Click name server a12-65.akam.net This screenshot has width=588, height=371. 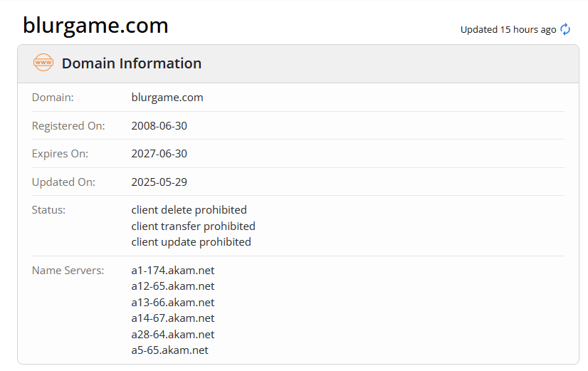pos(173,286)
